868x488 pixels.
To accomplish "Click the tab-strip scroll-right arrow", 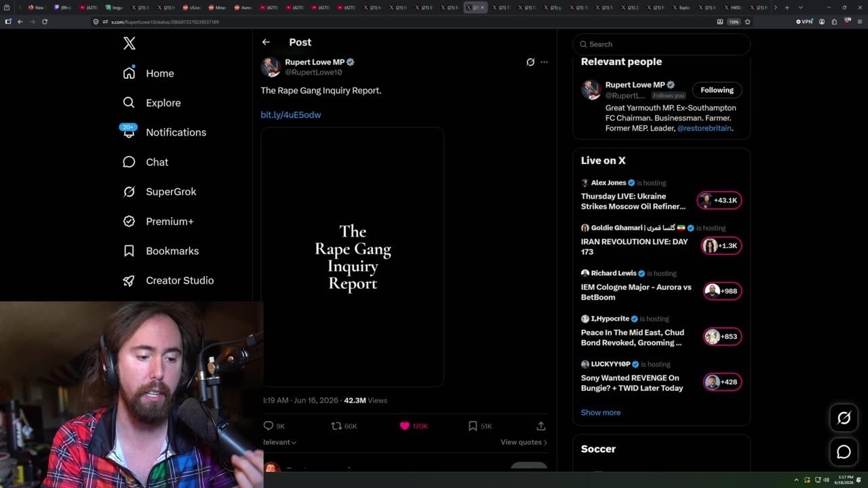I will [774, 7].
